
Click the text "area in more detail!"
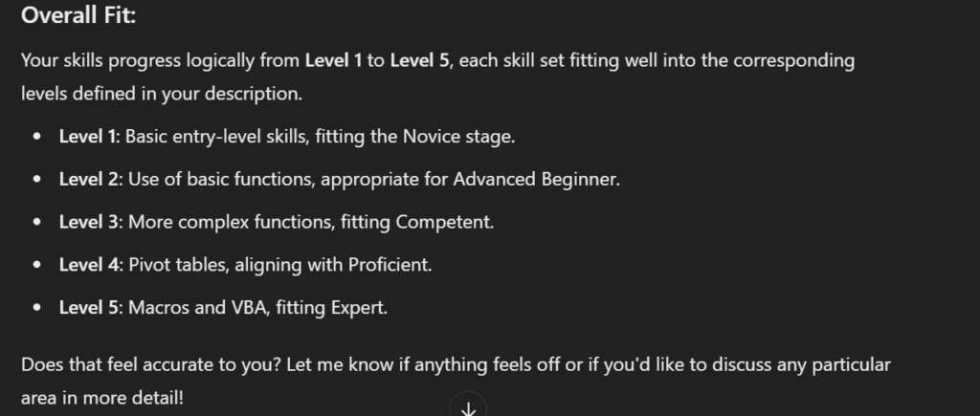pyautogui.click(x=101, y=397)
